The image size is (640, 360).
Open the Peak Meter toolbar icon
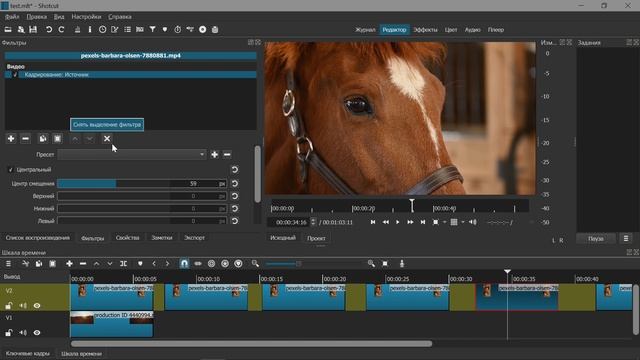77,29
